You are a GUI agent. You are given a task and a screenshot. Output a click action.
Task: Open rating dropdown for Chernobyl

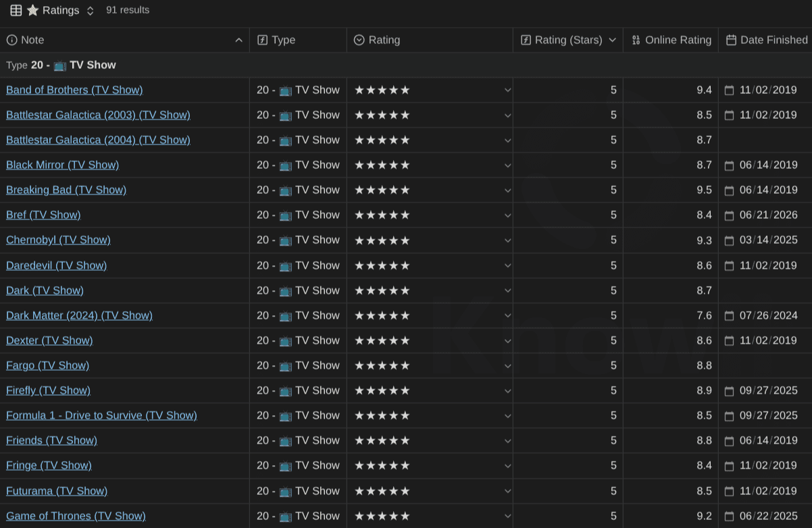point(507,240)
